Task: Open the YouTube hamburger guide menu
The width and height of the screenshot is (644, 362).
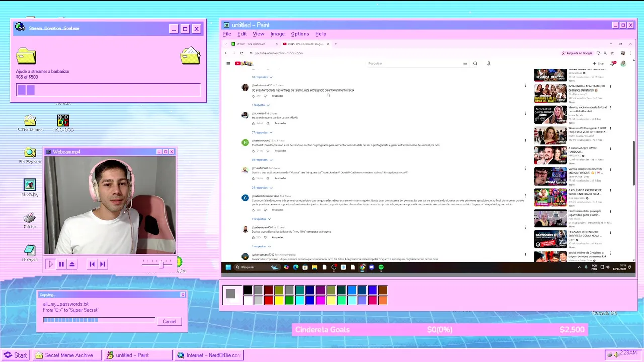Action: pos(228,63)
